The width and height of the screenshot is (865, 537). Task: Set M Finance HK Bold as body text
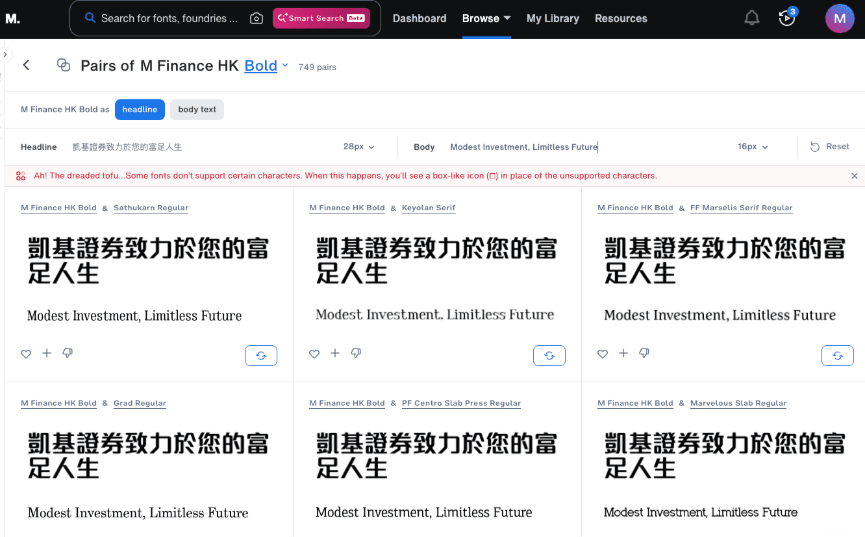click(197, 109)
